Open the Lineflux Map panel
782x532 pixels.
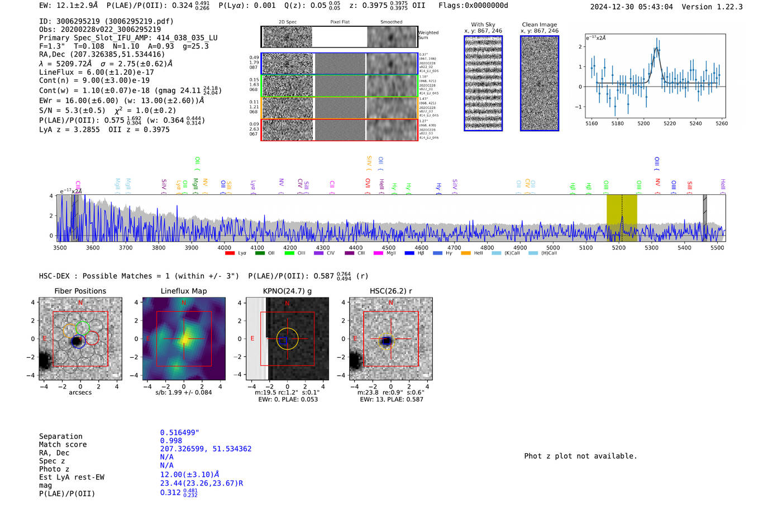184,339
